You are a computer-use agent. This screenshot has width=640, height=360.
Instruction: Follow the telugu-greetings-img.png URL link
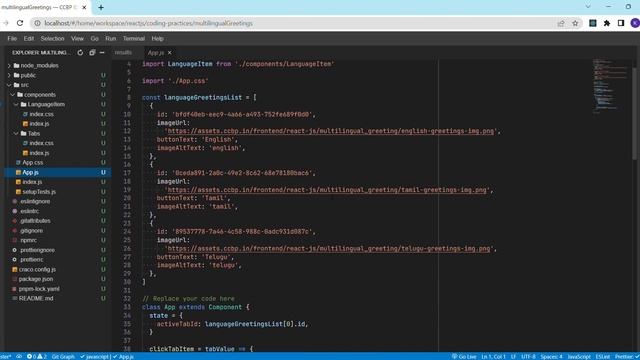point(329,248)
